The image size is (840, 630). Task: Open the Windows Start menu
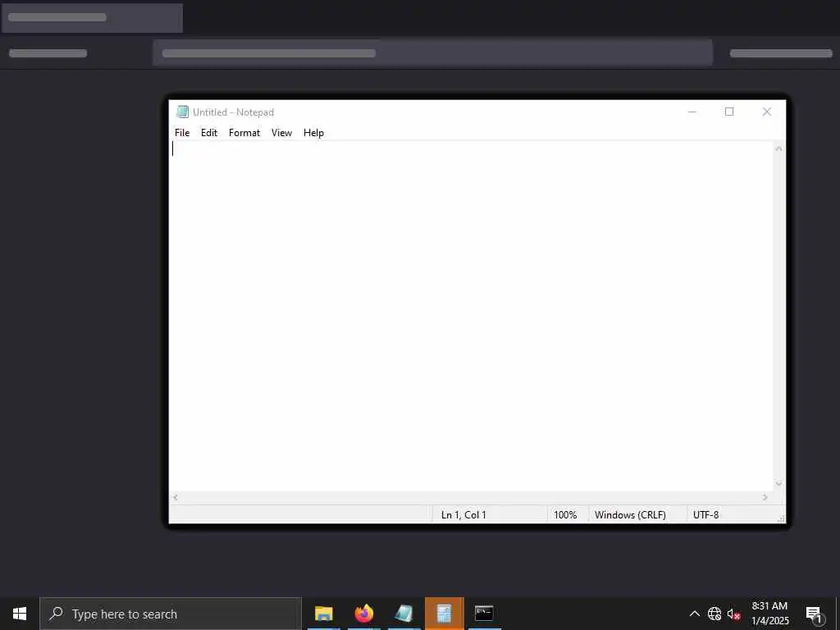pyautogui.click(x=20, y=614)
